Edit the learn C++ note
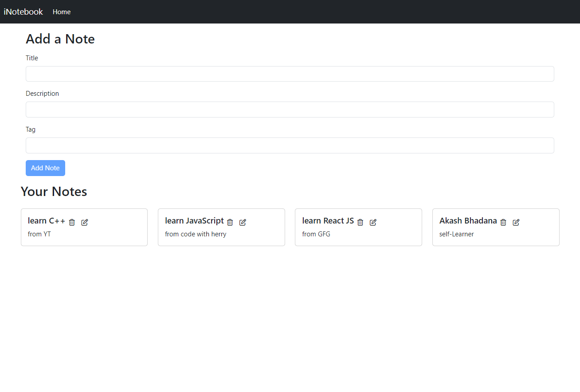This screenshot has height=392, width=580. [x=85, y=222]
